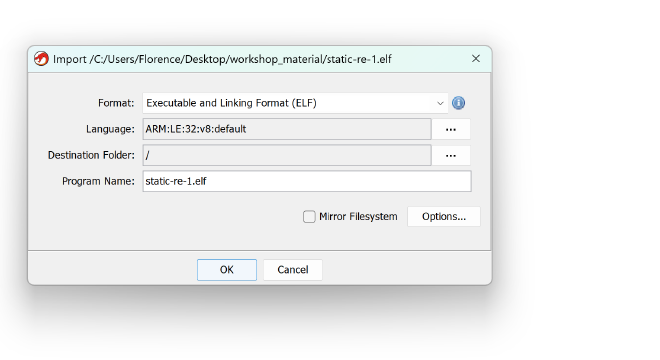Confirm the import with OK
Screen dimensions: 660x360
(x=226, y=270)
